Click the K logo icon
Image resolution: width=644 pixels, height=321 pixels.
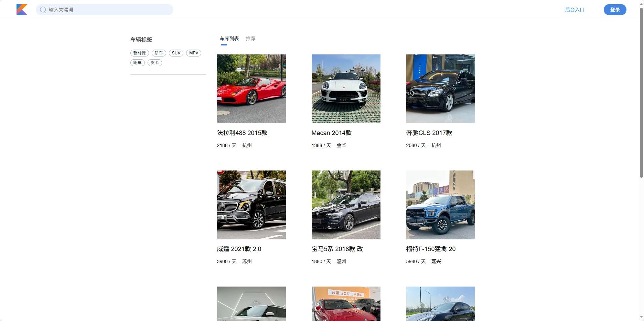(x=22, y=10)
